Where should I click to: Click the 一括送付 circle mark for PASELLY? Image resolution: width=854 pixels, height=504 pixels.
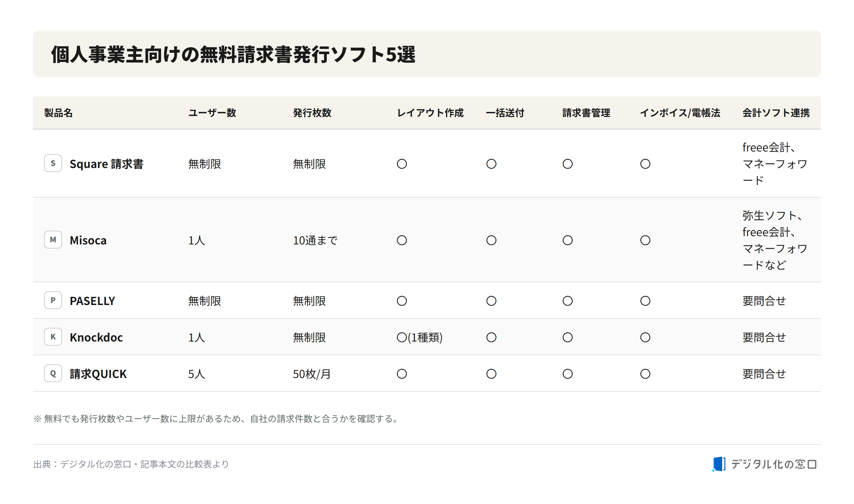(x=491, y=301)
